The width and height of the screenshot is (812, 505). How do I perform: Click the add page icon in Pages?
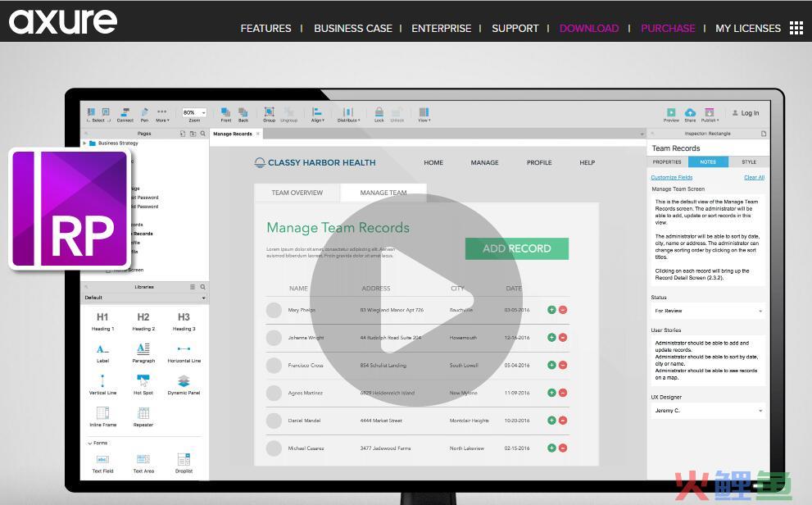click(x=183, y=134)
